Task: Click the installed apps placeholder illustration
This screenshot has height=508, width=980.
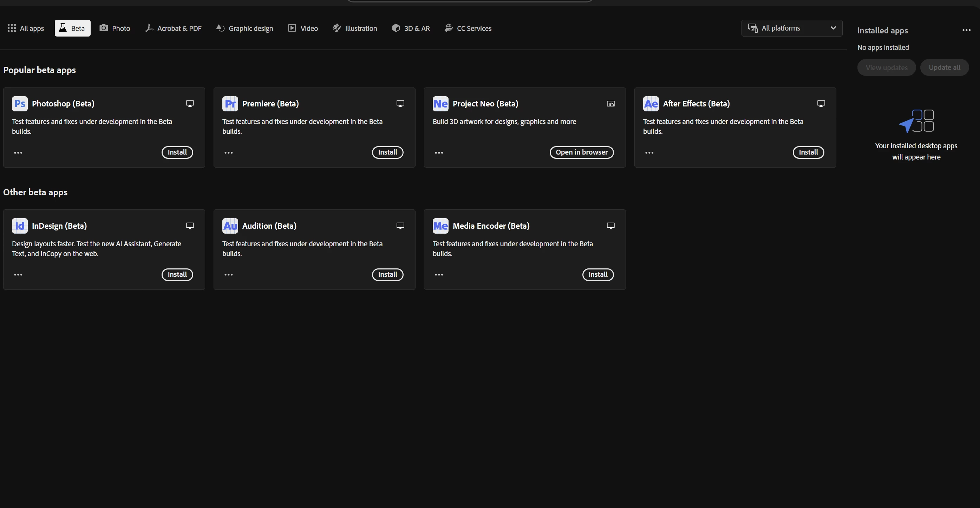Action: point(916,121)
